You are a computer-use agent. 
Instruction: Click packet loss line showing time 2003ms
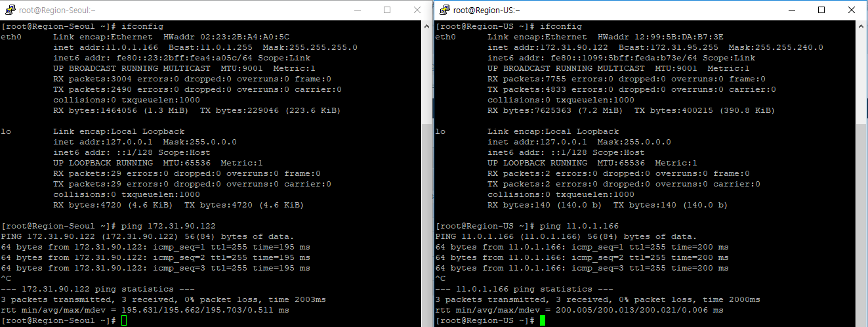point(163,299)
